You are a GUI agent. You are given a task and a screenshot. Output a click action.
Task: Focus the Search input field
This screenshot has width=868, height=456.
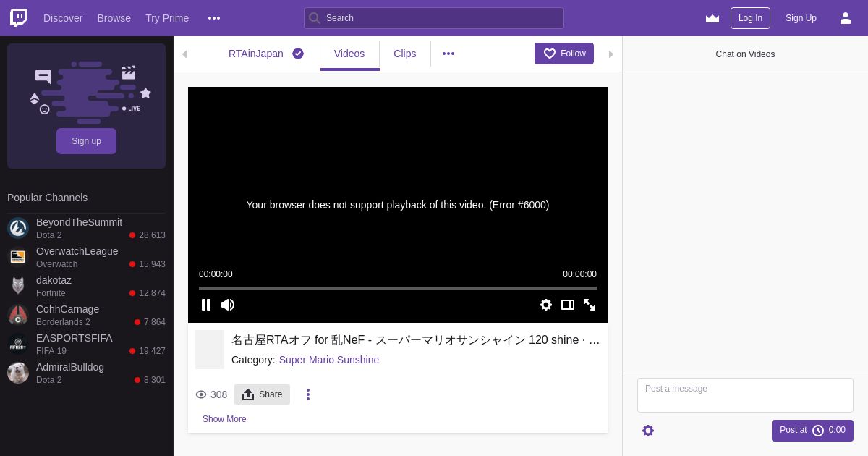(434, 18)
